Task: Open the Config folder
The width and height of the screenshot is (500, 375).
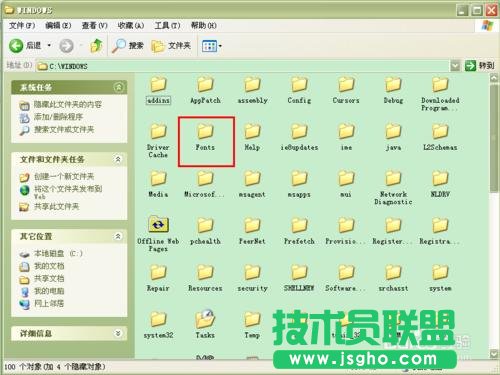Action: 299,91
